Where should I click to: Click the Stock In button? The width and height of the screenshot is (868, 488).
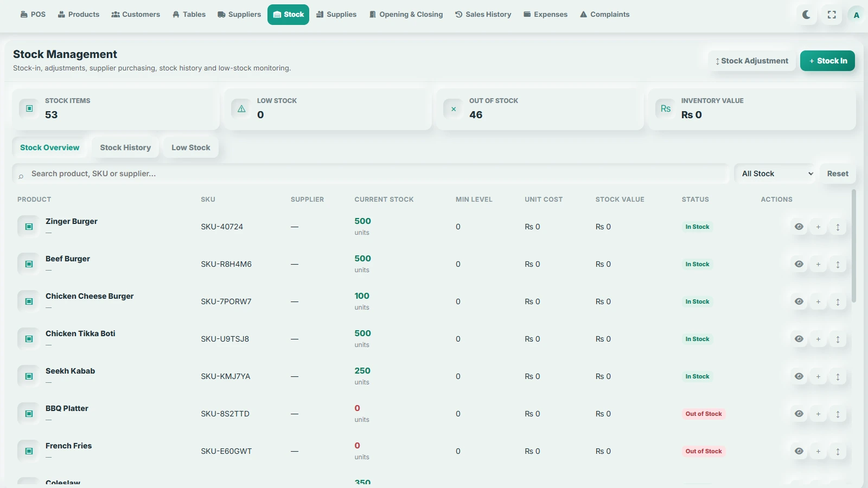(827, 61)
